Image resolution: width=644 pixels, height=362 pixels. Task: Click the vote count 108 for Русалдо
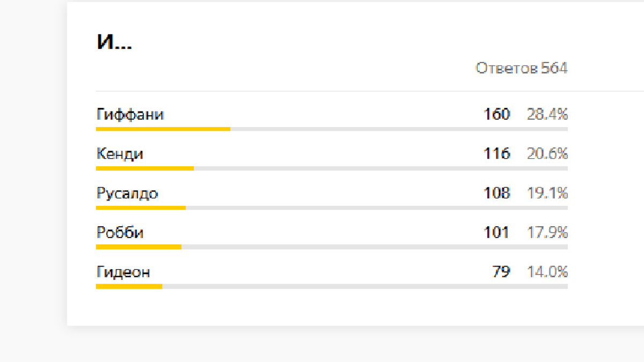point(496,194)
